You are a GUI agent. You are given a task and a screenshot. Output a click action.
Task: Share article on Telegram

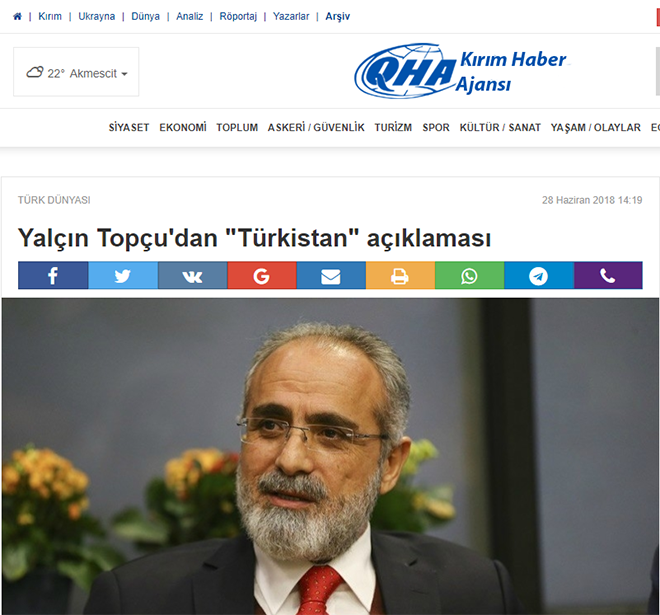pos(539,275)
